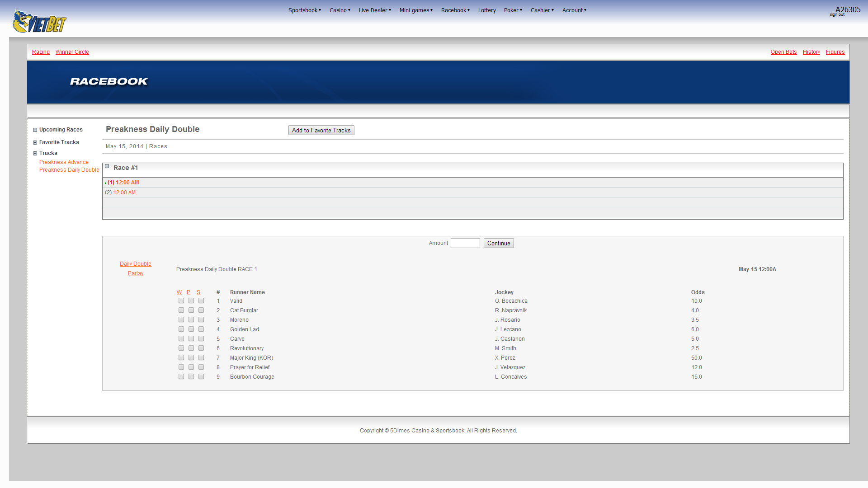Check Place box for Golden Lad
Viewport: 868px width, 488px height.
coord(191,329)
